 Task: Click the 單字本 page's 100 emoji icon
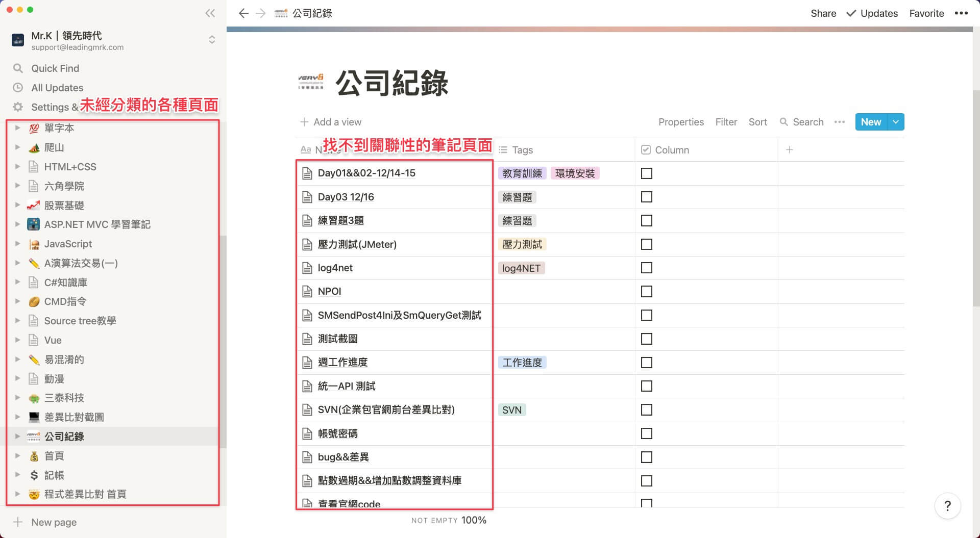point(34,128)
